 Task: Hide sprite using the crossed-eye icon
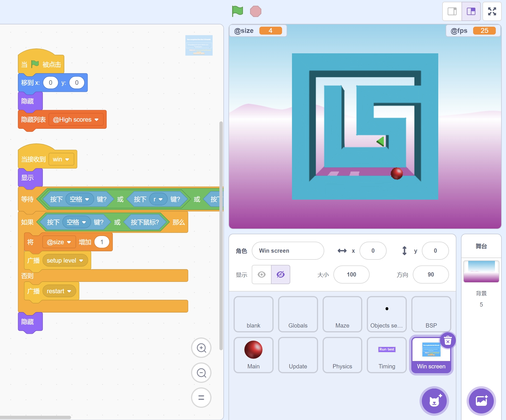point(280,275)
